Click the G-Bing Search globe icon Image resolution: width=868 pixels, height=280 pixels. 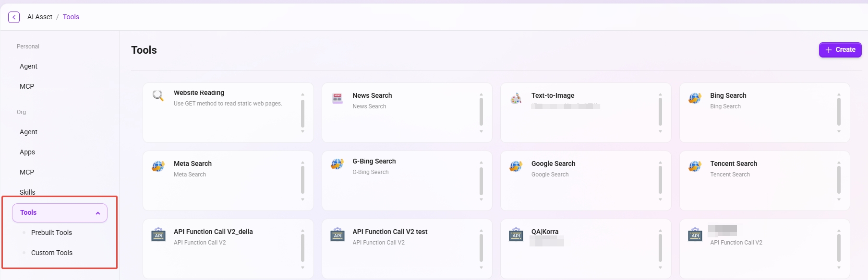[x=338, y=164]
